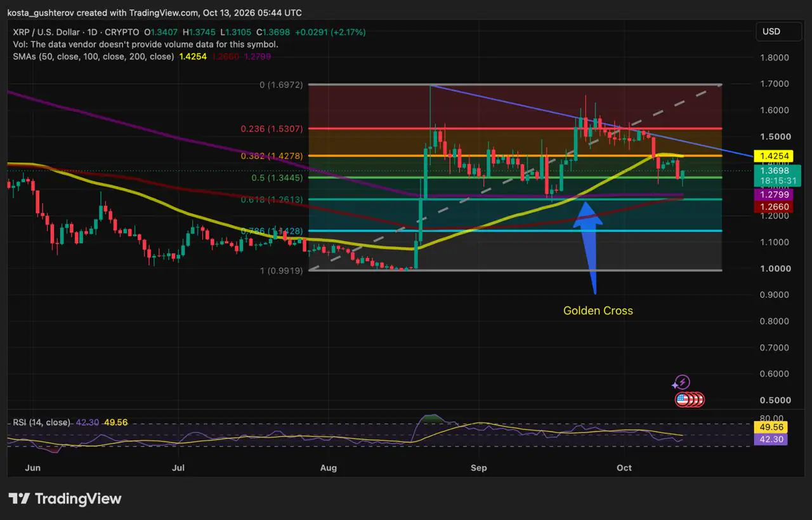
Task: Click the "Sep" label on the time axis
Action: 479,468
